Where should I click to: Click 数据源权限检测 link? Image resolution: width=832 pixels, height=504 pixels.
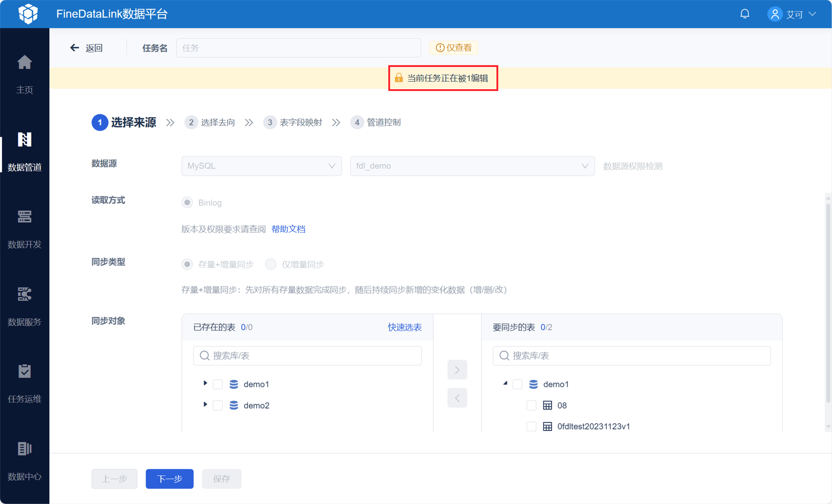633,166
